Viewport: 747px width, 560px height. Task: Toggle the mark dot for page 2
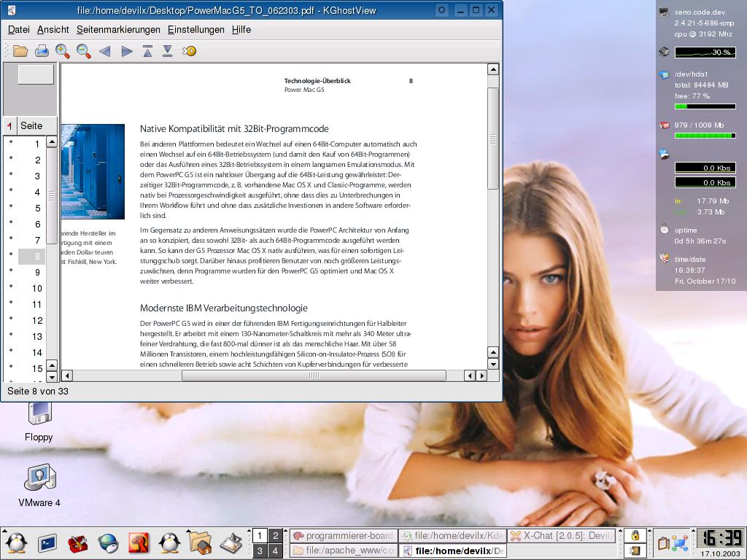pos(11,158)
